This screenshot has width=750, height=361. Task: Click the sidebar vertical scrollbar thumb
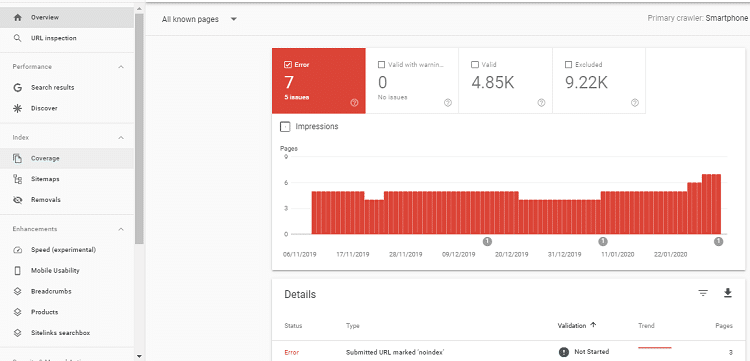tap(139, 128)
